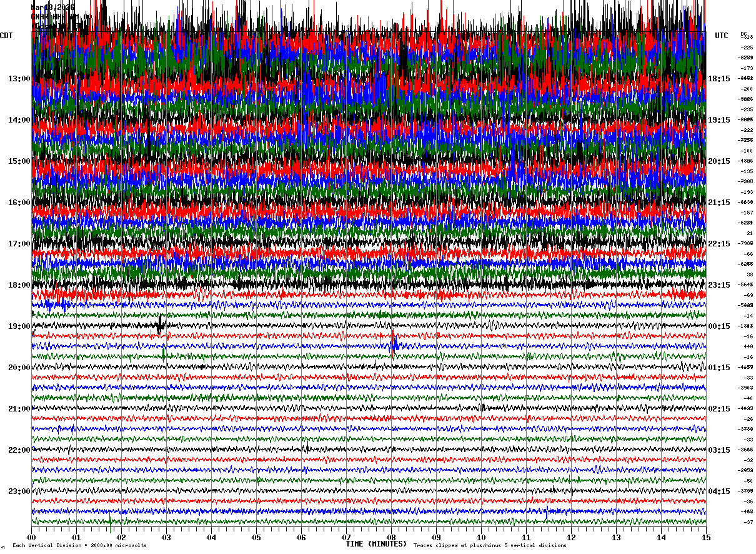The height and width of the screenshot is (554, 756).
Task: Click the black-trace spike near 19:00 CDT
Action: (161, 325)
